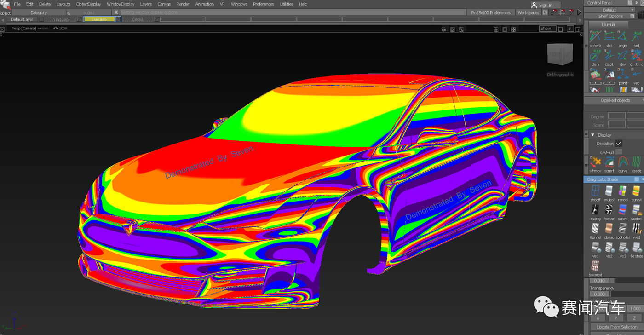Uncheck the Deviation display checkbox
Screen dimensions: 644x335
(619, 144)
